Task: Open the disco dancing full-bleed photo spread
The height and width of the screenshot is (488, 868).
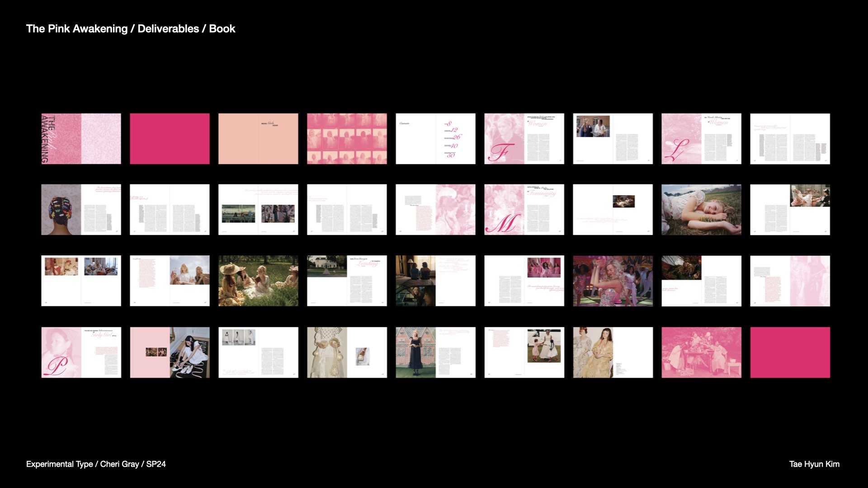Action: click(x=613, y=281)
